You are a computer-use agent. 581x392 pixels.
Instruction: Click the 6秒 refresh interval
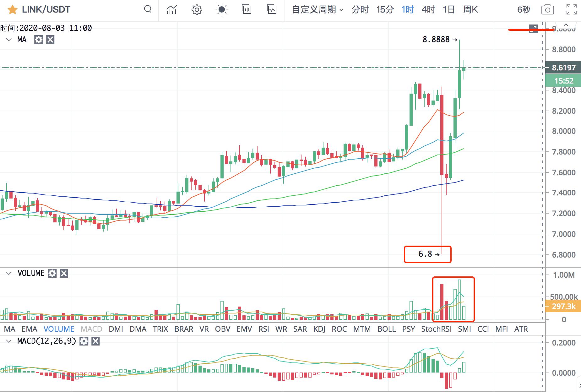pos(524,10)
